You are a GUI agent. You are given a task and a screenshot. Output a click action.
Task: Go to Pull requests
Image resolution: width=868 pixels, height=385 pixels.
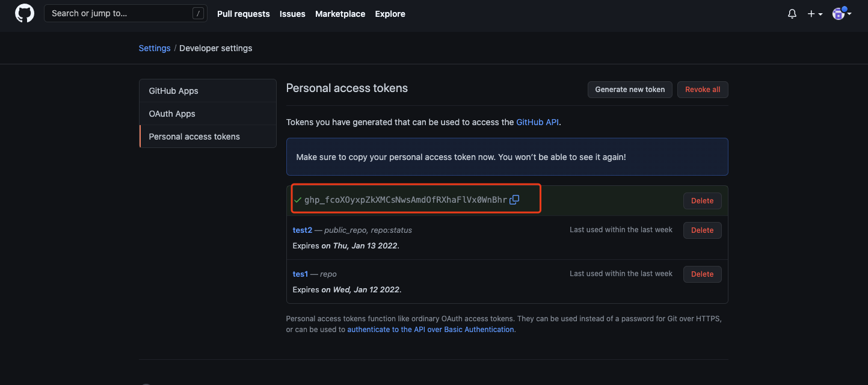click(243, 14)
